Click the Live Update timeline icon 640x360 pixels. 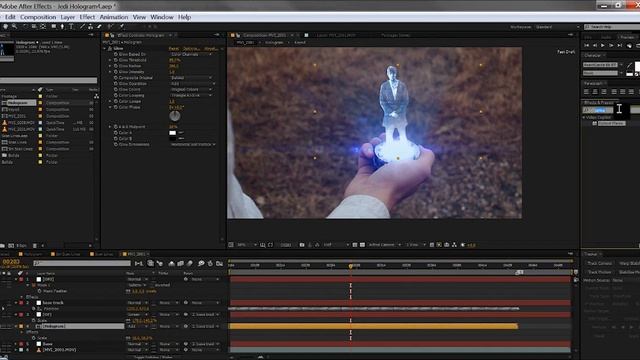pos(151,264)
